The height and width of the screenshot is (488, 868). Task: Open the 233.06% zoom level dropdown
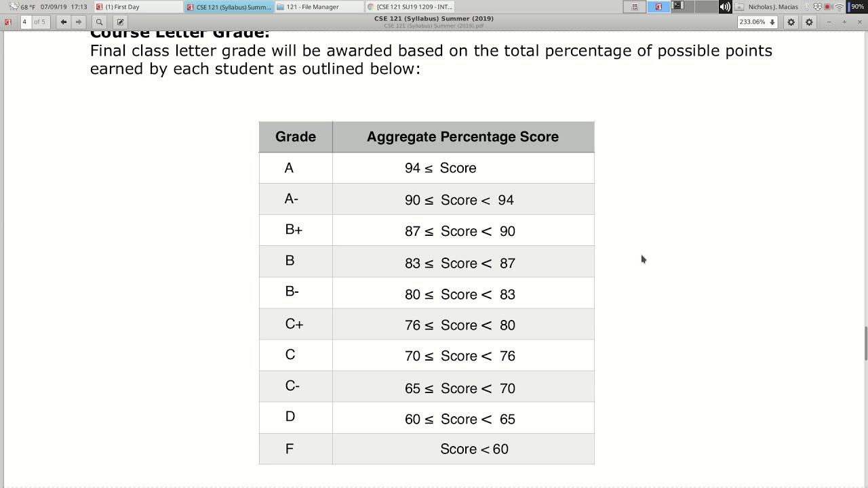coord(757,22)
